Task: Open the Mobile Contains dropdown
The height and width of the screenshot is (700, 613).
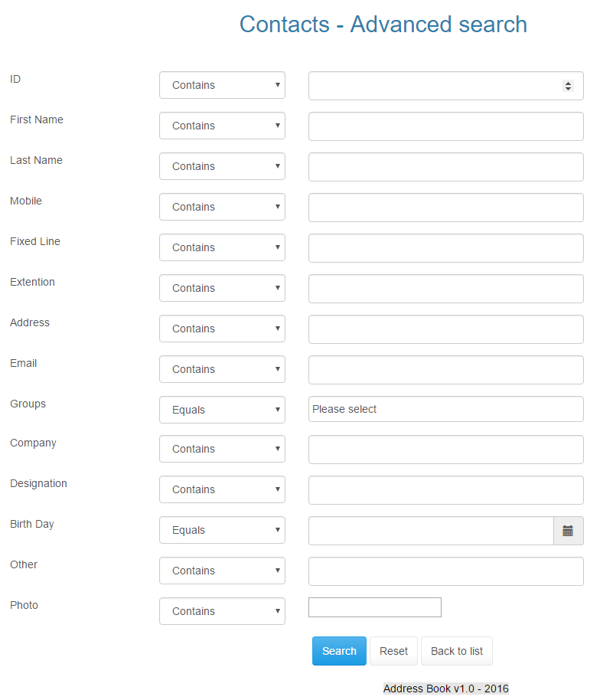Action: coord(222,207)
